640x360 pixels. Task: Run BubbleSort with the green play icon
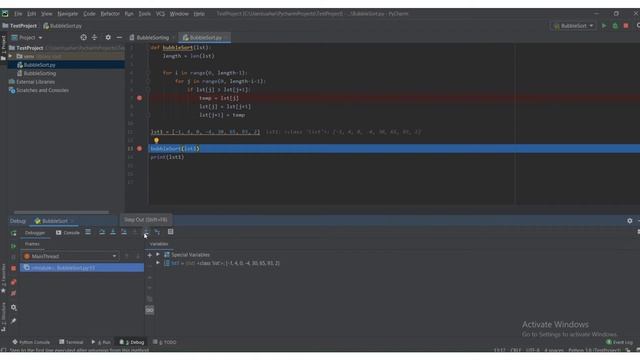tap(604, 26)
